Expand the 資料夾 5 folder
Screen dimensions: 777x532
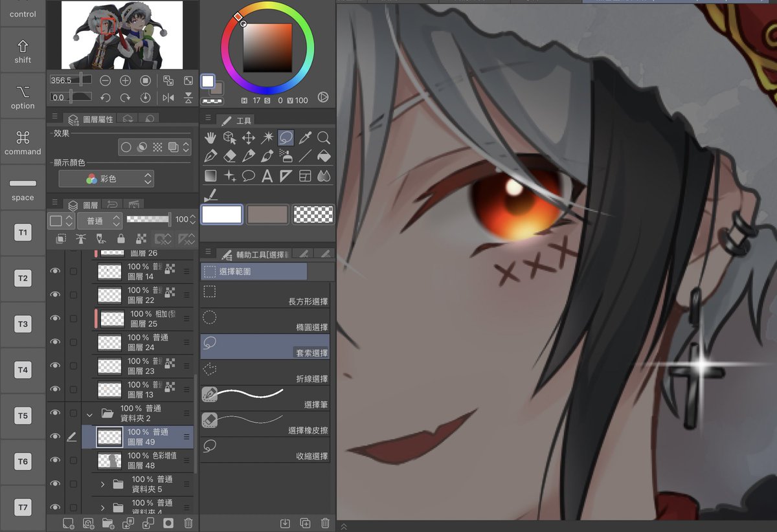(102, 483)
